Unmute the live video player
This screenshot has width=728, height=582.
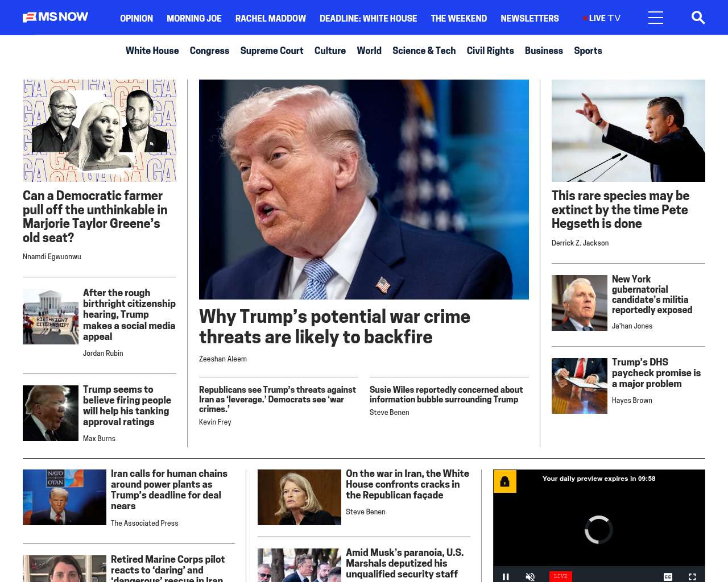pyautogui.click(x=530, y=576)
